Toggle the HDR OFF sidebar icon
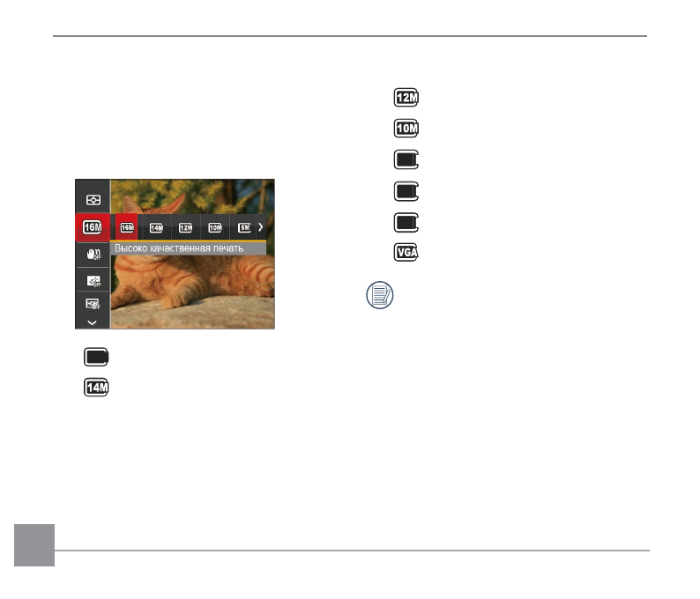The height and width of the screenshot is (599, 700). point(93,304)
